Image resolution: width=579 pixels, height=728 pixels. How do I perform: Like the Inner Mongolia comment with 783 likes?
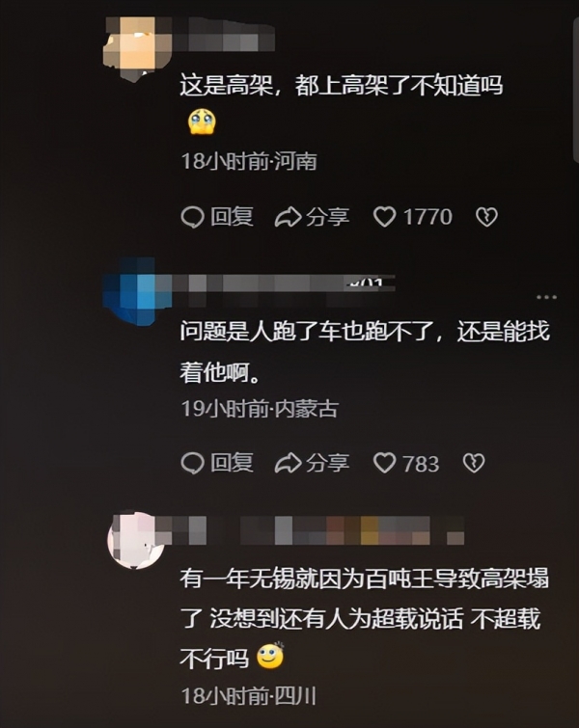(385, 463)
